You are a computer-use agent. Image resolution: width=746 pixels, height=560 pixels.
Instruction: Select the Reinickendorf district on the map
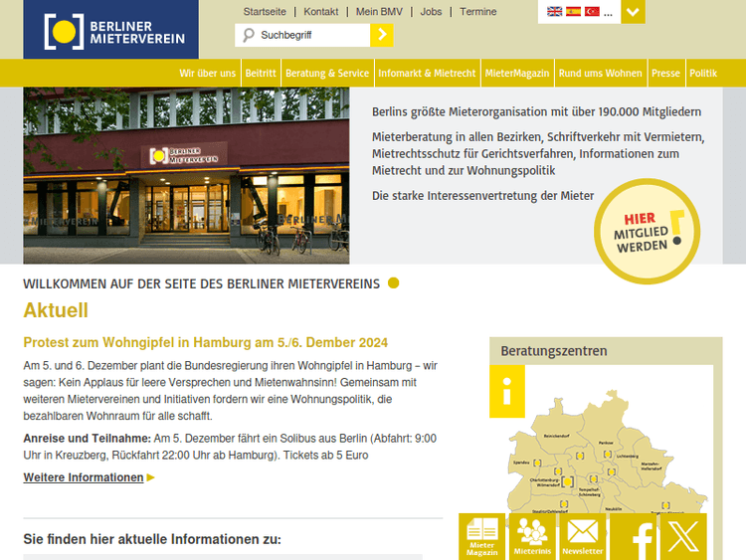pyautogui.click(x=556, y=436)
